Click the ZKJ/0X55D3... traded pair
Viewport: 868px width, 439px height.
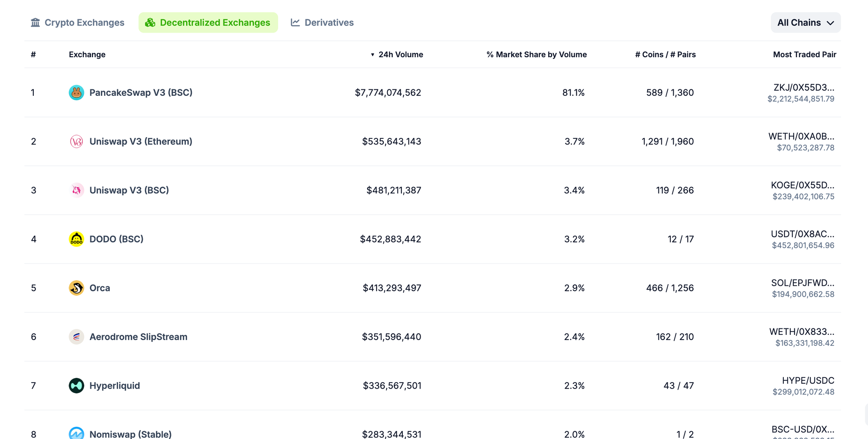click(804, 88)
